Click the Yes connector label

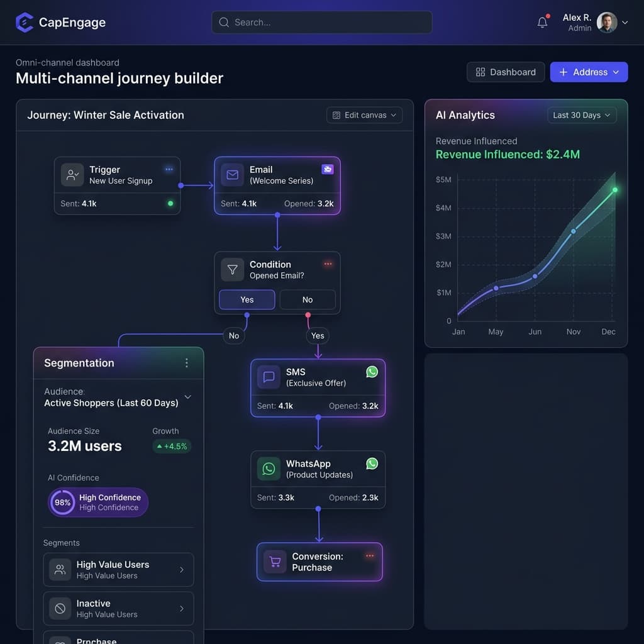click(x=318, y=336)
